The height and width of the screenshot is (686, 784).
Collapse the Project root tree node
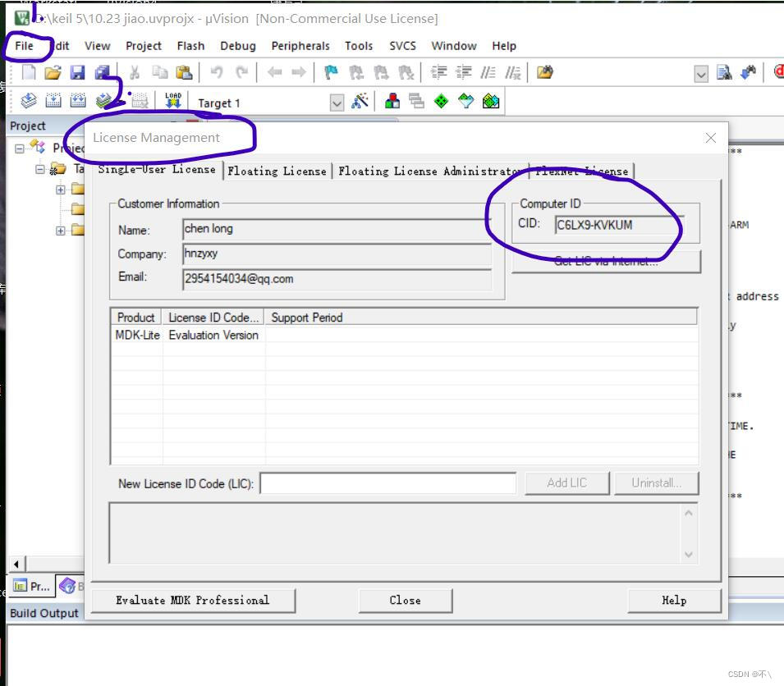tap(19, 149)
